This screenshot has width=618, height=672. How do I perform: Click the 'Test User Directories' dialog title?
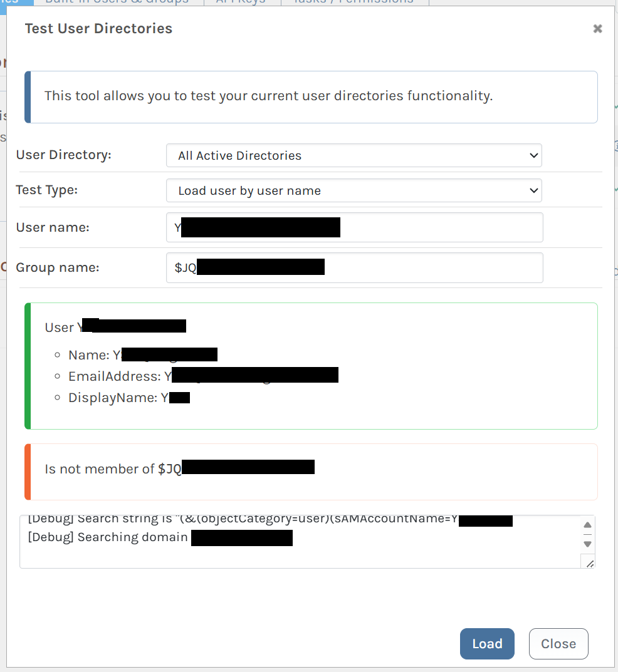[x=98, y=28]
